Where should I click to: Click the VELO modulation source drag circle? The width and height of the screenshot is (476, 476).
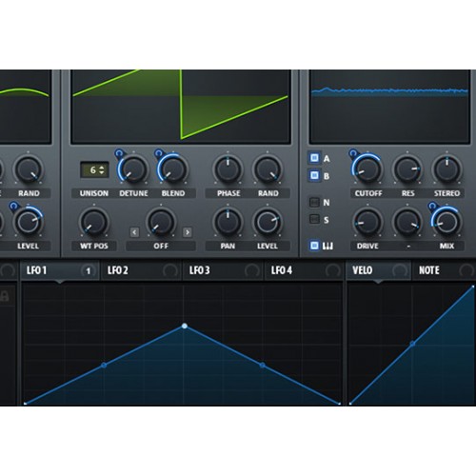399,270
